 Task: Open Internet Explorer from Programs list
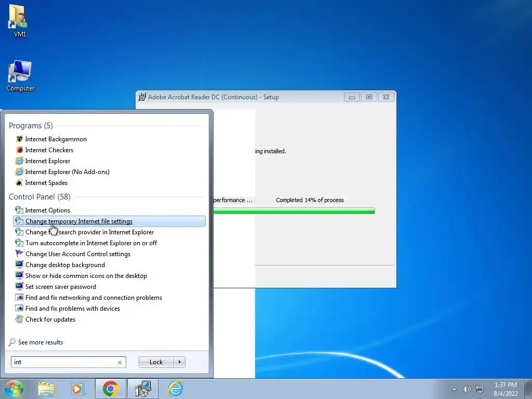tap(48, 161)
